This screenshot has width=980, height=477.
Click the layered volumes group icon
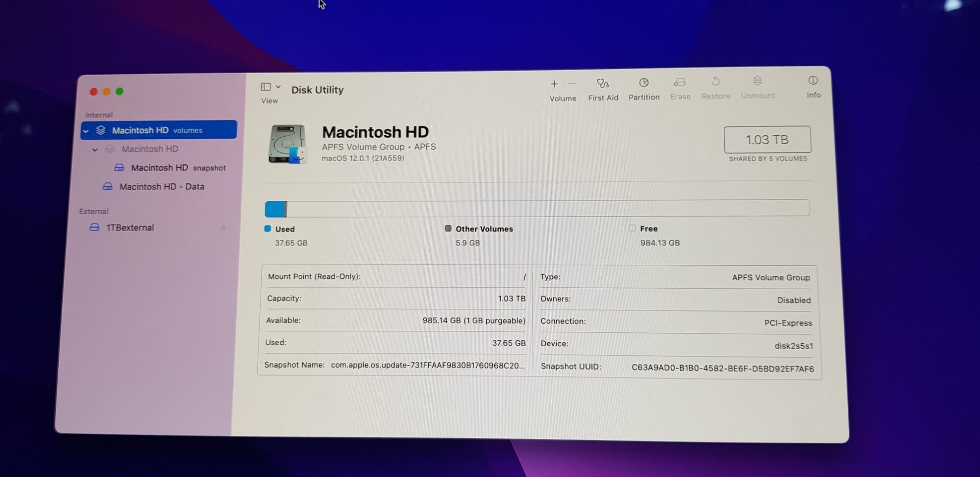click(101, 130)
